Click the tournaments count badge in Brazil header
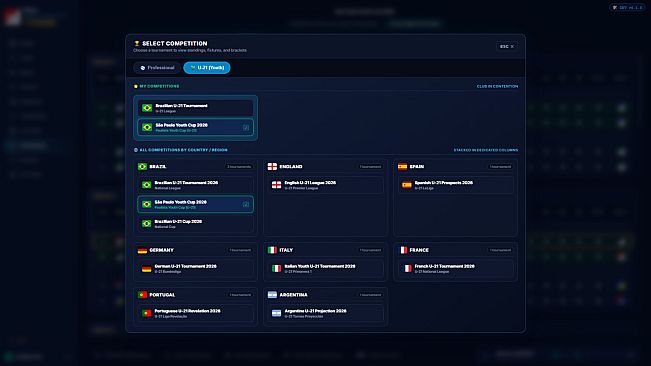651x366 pixels. pos(239,167)
